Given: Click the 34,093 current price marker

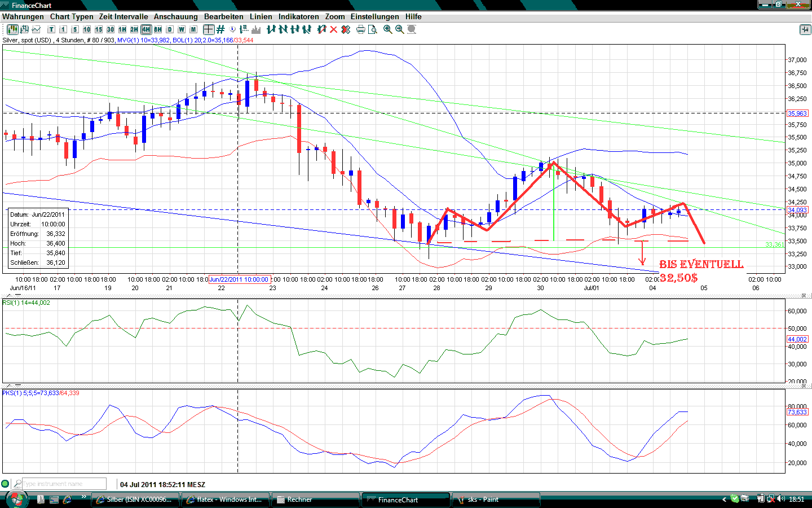Looking at the screenshot, I should 797,210.
